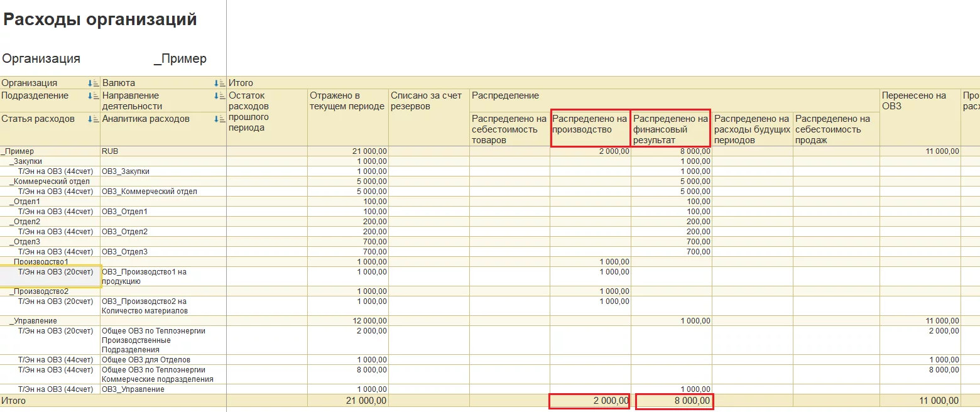980x412 pixels.
Task: Select Перенесено на ОВЗ column header
Action: coord(920,117)
